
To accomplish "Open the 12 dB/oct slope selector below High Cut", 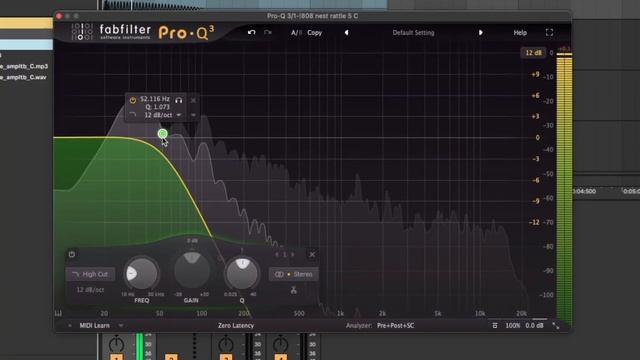I will (x=90, y=290).
